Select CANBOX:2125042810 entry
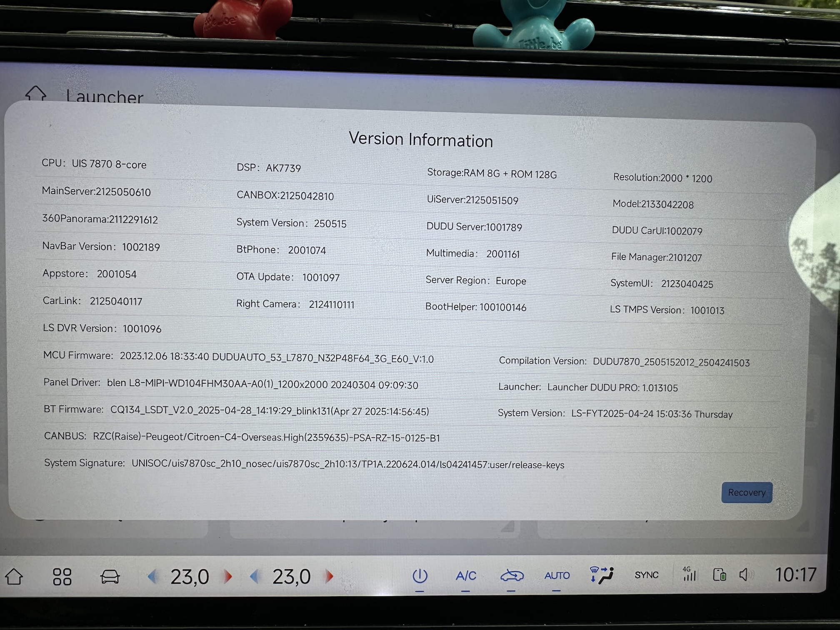840x630 pixels. 285,195
